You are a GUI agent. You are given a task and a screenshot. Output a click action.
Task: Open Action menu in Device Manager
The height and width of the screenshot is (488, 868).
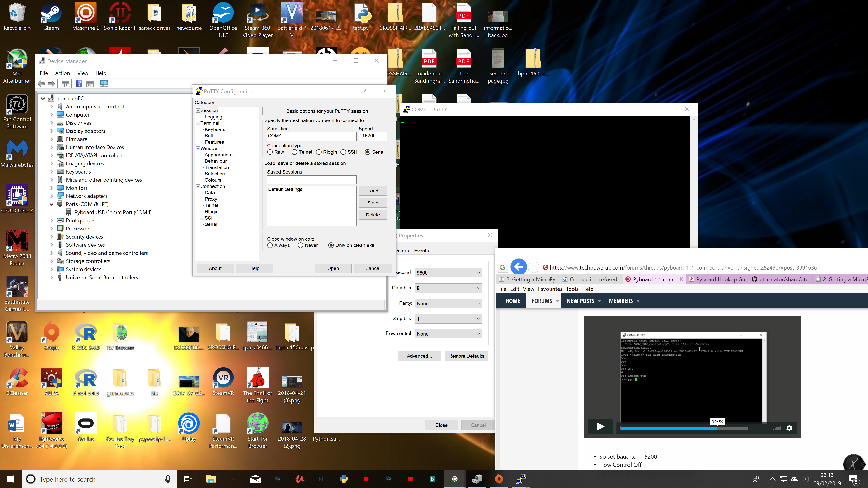(62, 73)
